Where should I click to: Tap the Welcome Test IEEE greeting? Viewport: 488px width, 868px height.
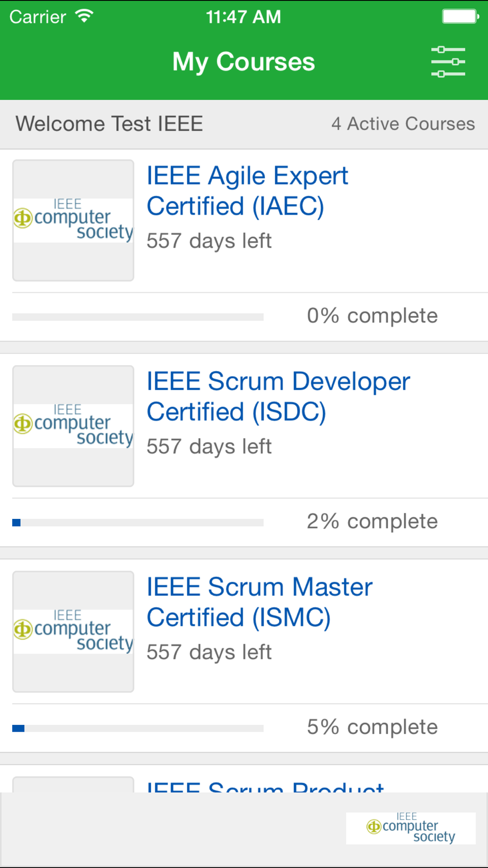coord(109,124)
